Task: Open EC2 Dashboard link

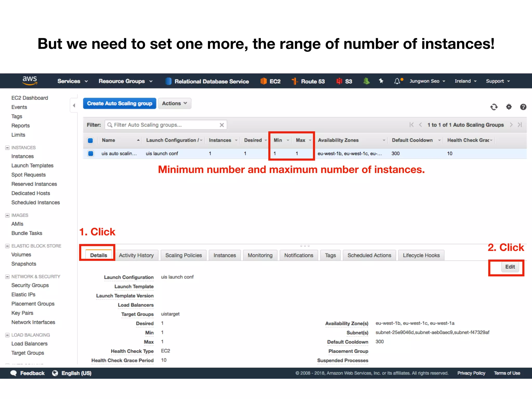Action: coord(30,98)
